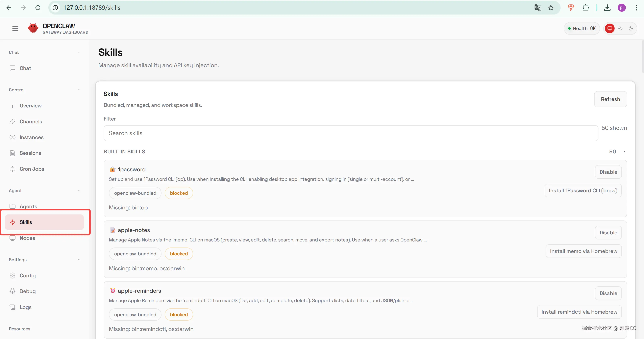Select system theme monitor icon
Image resolution: width=644 pixels, height=339 pixels.
(610, 28)
